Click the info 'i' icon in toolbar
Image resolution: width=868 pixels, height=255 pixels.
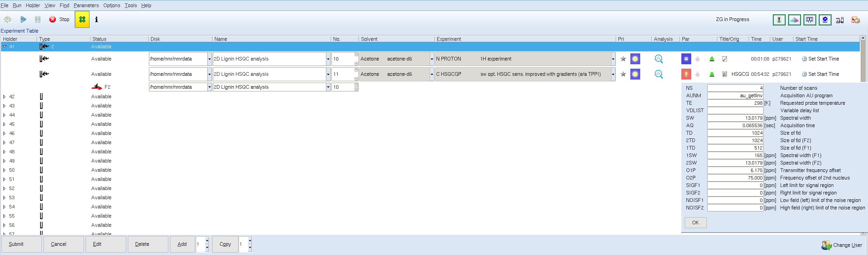tap(97, 19)
